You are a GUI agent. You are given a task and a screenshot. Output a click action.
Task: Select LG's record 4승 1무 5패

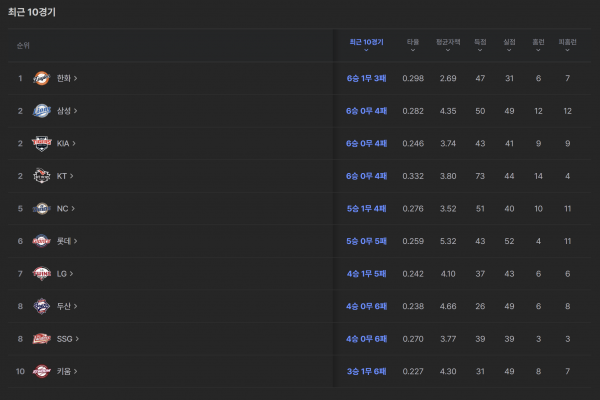click(x=366, y=274)
